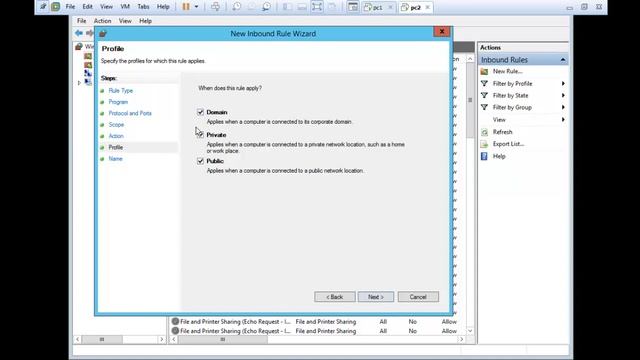Toggle the Public profile checkbox
640x360 pixels.
[200, 161]
